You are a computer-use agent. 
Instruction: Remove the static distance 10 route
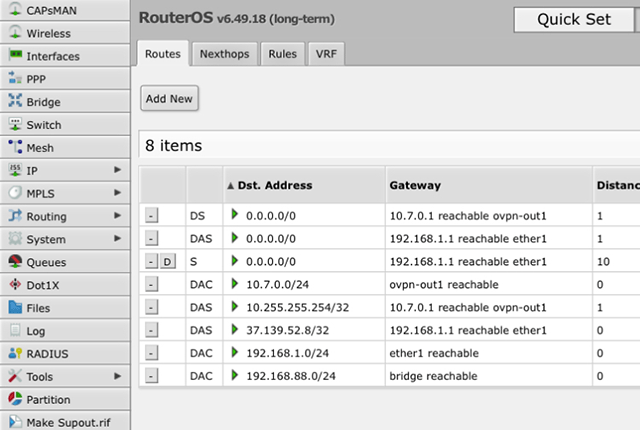[151, 261]
